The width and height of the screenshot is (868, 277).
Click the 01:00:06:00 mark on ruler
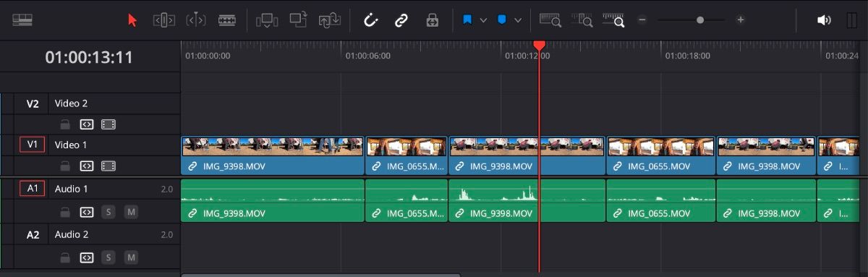click(x=367, y=55)
